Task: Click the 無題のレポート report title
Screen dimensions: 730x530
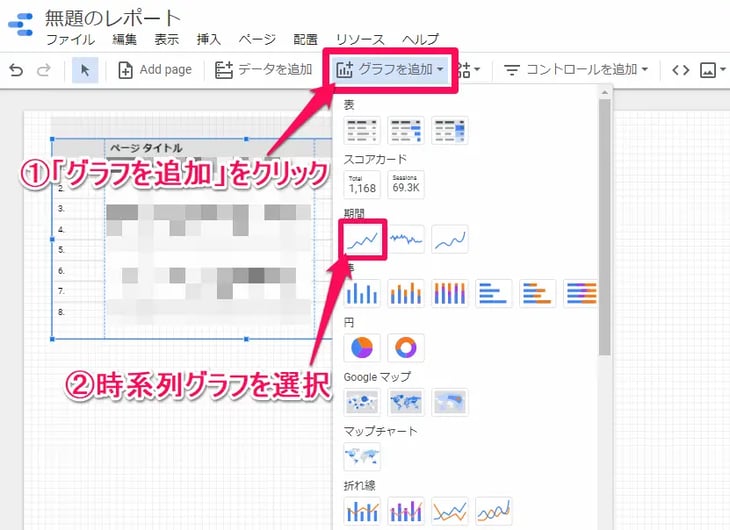Action: [113, 18]
